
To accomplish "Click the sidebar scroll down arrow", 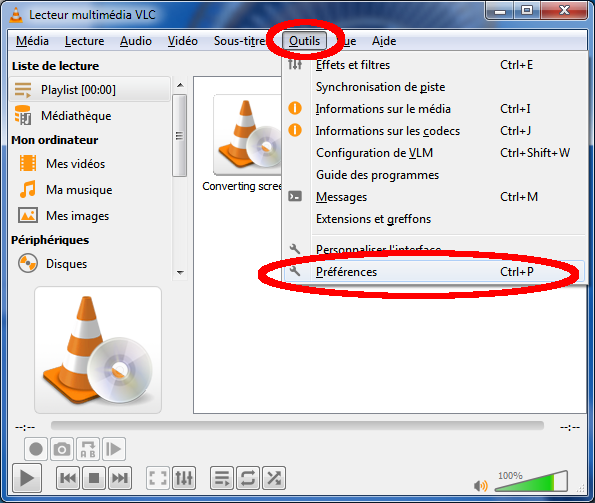I will click(x=180, y=273).
